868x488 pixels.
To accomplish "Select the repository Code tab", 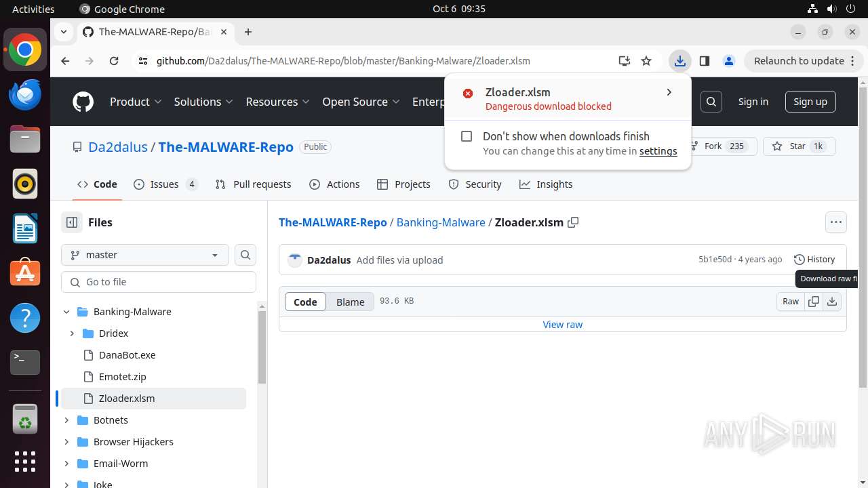I will (97, 184).
